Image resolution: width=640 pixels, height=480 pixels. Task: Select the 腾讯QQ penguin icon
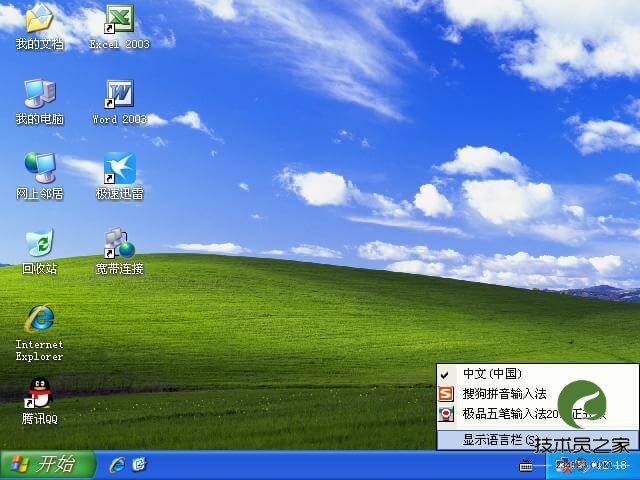39,393
